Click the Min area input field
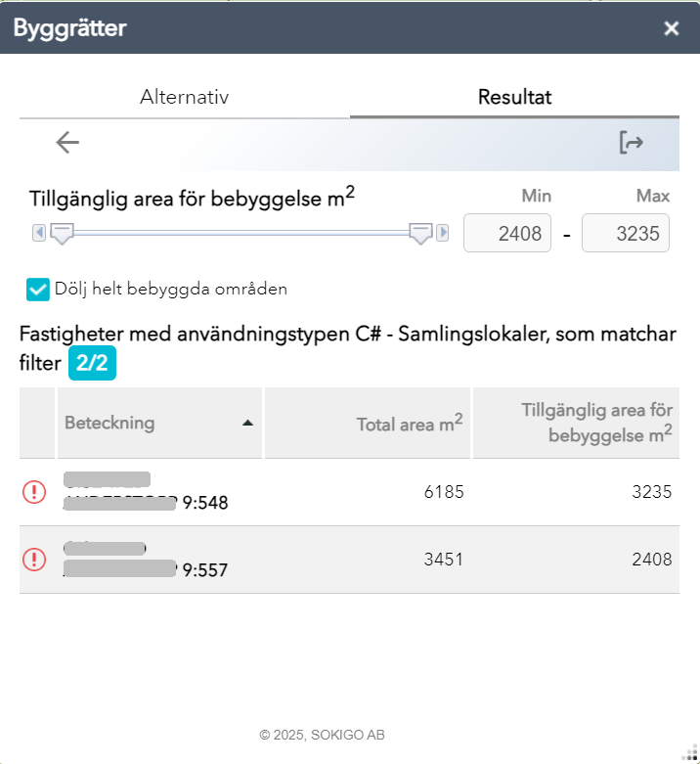Viewport: 700px width, 764px height. [x=507, y=234]
